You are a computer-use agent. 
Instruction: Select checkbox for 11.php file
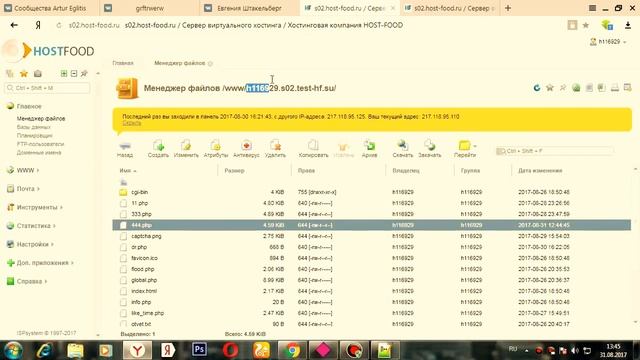coord(123,203)
